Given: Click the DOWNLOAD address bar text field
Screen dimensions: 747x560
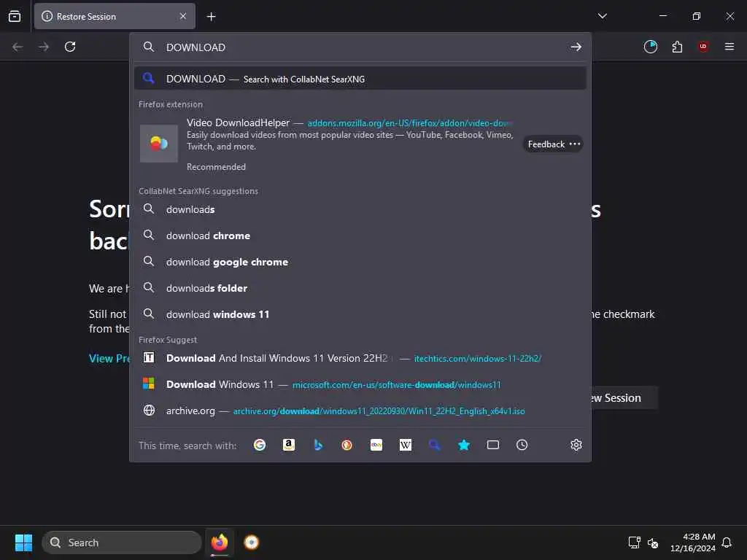Looking at the screenshot, I should pyautogui.click(x=362, y=47).
